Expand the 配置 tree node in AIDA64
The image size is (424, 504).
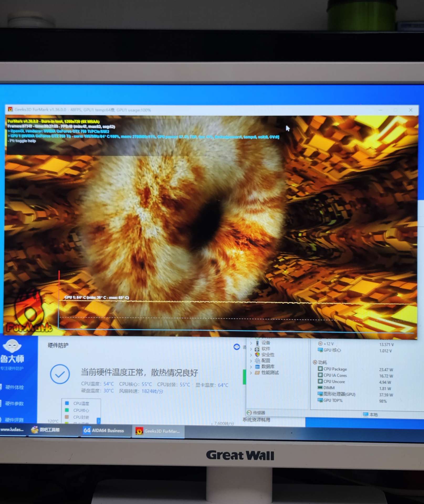[x=251, y=361]
